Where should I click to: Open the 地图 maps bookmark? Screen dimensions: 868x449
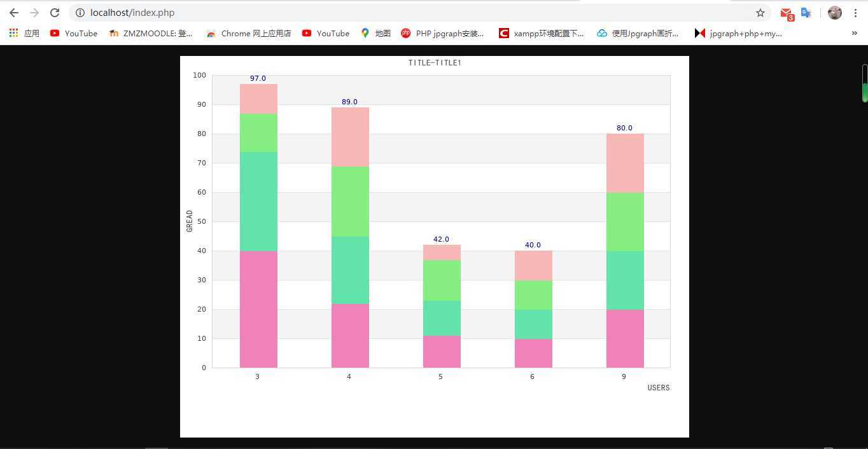click(375, 33)
